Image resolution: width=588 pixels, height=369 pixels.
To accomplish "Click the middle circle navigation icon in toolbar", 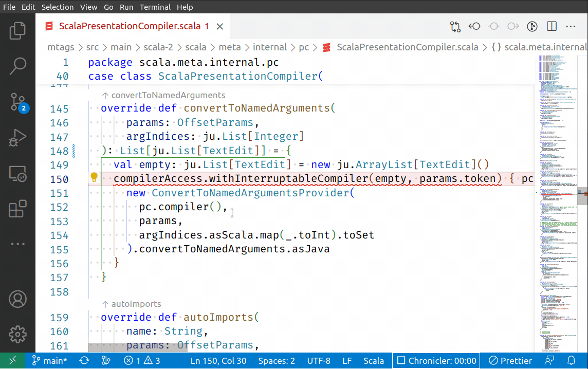I will coord(494,26).
